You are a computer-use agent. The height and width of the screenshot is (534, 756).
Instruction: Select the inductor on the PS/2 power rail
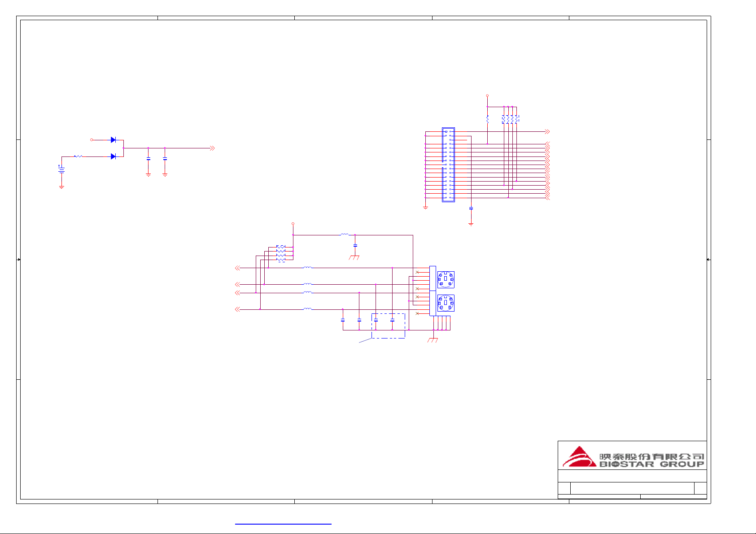point(345,234)
